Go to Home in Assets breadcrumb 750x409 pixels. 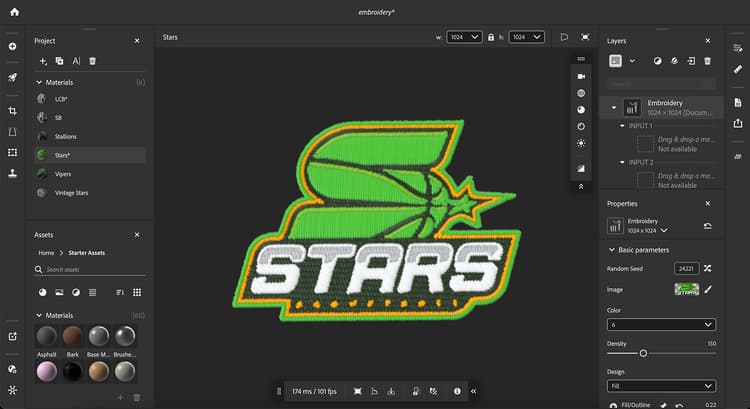46,253
